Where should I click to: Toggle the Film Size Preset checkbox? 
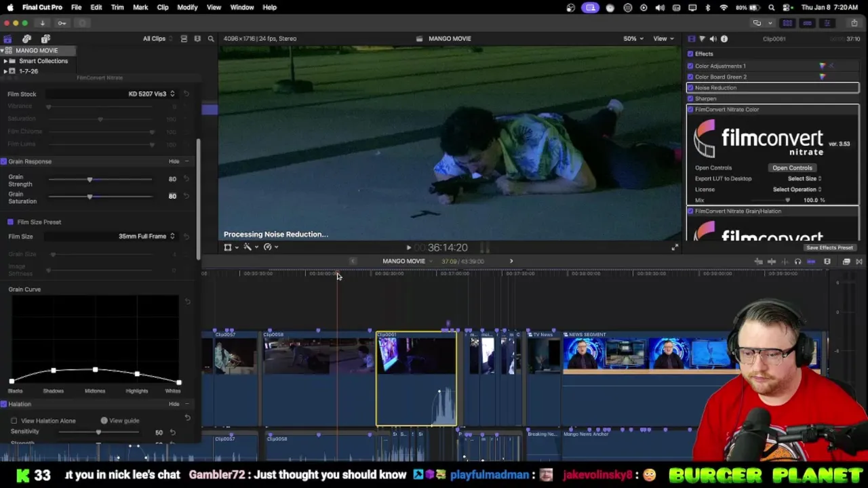(10, 222)
